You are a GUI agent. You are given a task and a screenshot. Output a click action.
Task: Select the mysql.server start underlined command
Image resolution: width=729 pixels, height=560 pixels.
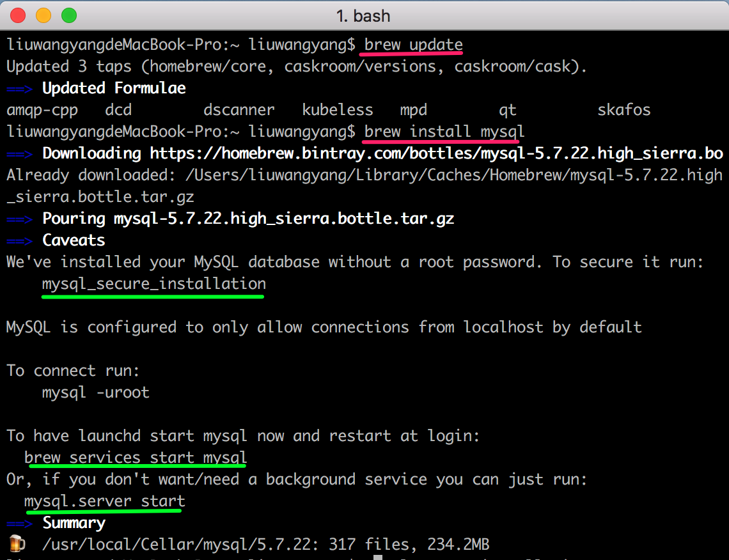[104, 501]
